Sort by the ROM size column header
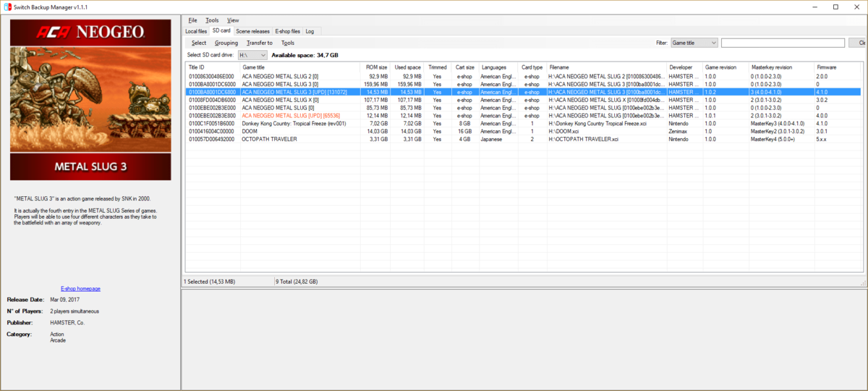The image size is (868, 391). pos(375,67)
